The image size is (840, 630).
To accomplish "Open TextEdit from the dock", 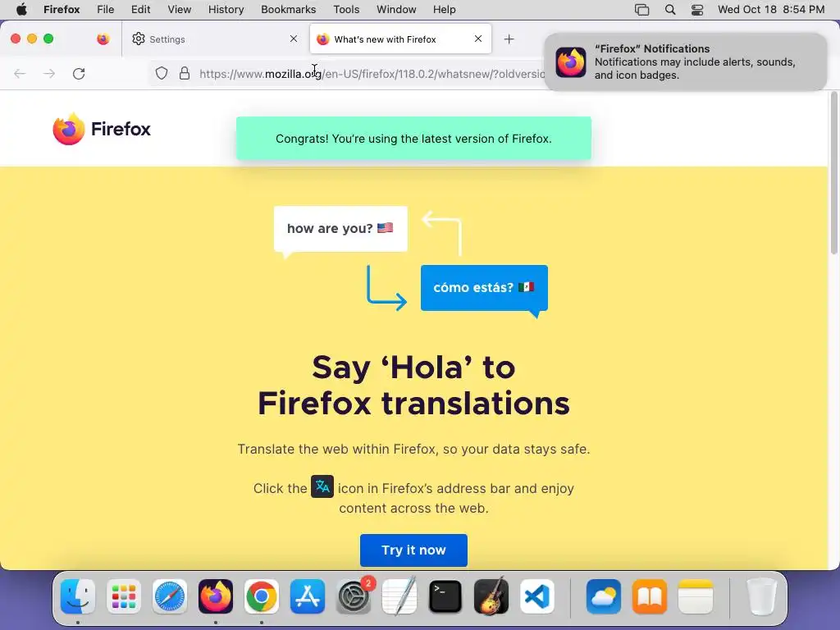I will pos(399,596).
